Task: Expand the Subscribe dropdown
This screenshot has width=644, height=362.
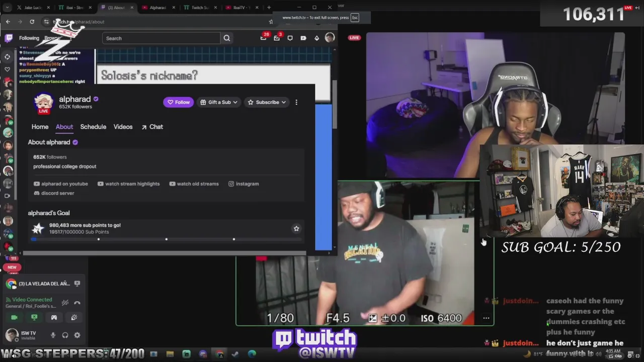Action: pos(267,102)
